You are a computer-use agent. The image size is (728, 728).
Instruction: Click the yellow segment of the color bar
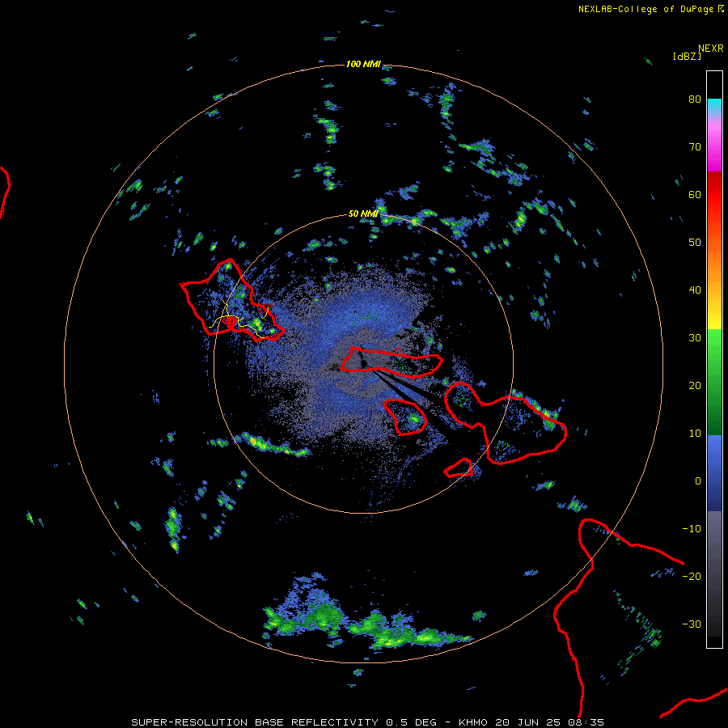click(x=714, y=318)
